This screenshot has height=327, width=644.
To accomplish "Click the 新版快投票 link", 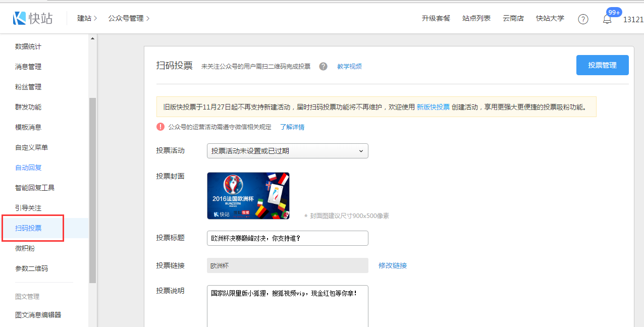I will [x=433, y=107].
